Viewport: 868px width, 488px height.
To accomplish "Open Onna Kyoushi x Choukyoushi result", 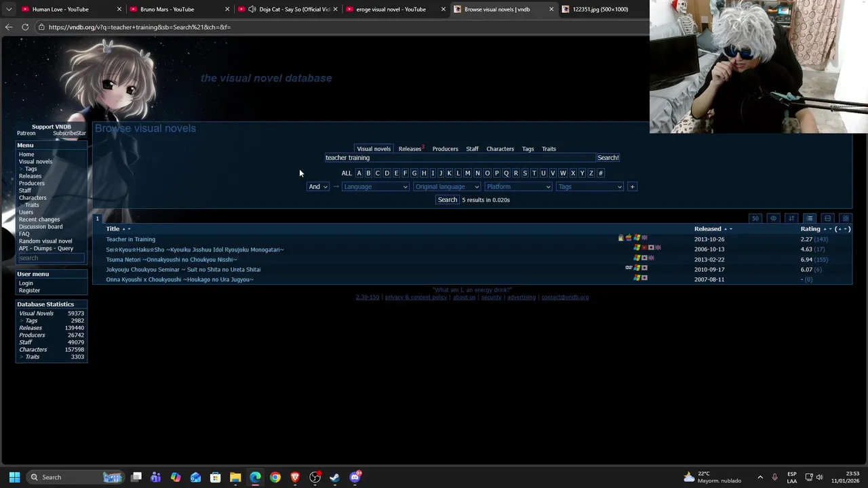I will coord(180,280).
